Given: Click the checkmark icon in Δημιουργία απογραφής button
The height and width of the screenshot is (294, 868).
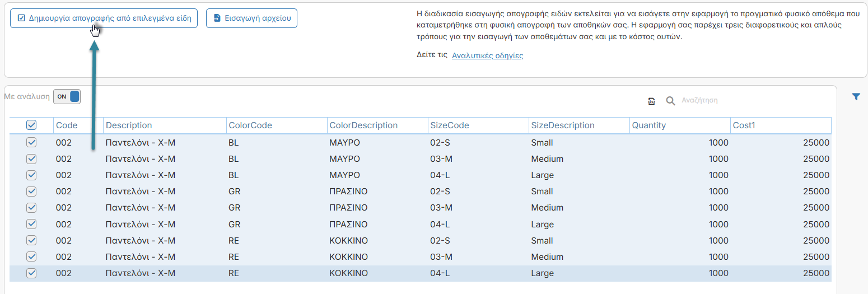Looking at the screenshot, I should (21, 18).
